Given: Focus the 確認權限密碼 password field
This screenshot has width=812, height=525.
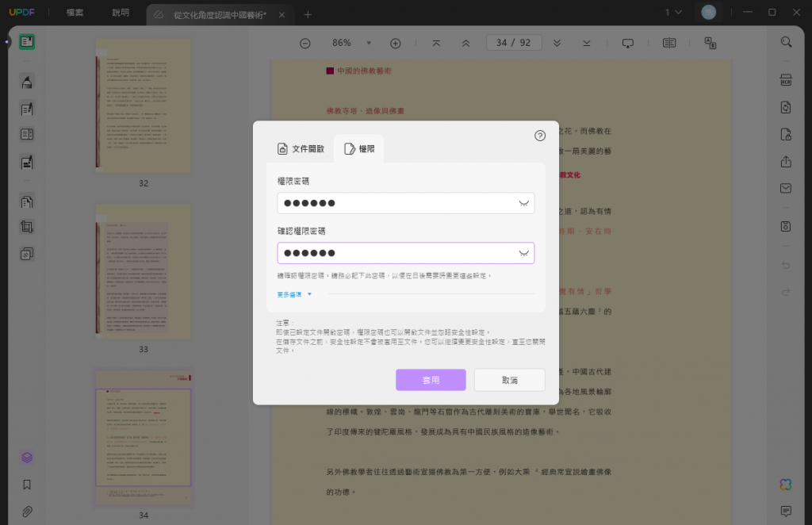Looking at the screenshot, I should 405,253.
